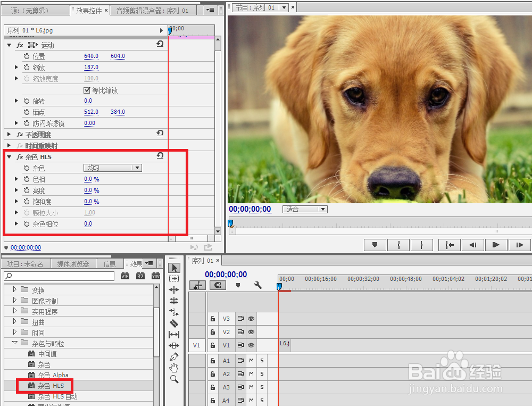The image size is (532, 407).
Task: Open program monitor zoom dropdown 适合
Action: [x=305, y=209]
